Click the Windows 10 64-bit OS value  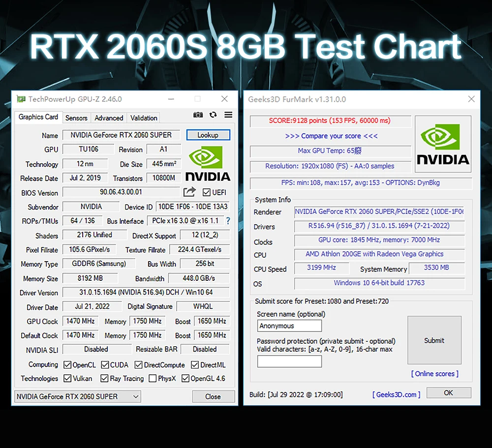pyautogui.click(x=379, y=283)
